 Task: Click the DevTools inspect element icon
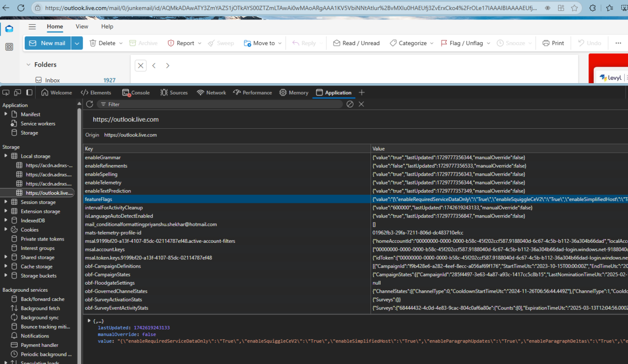coord(6,93)
